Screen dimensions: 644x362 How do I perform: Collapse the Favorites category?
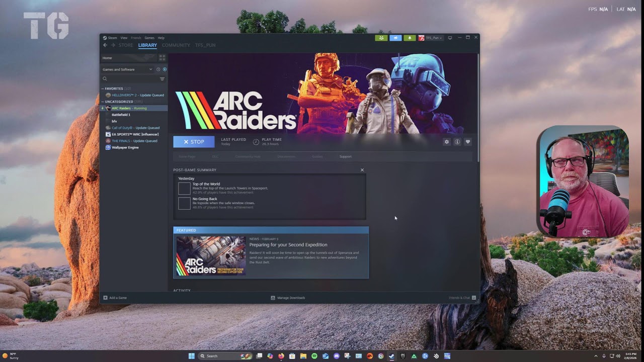pyautogui.click(x=103, y=88)
